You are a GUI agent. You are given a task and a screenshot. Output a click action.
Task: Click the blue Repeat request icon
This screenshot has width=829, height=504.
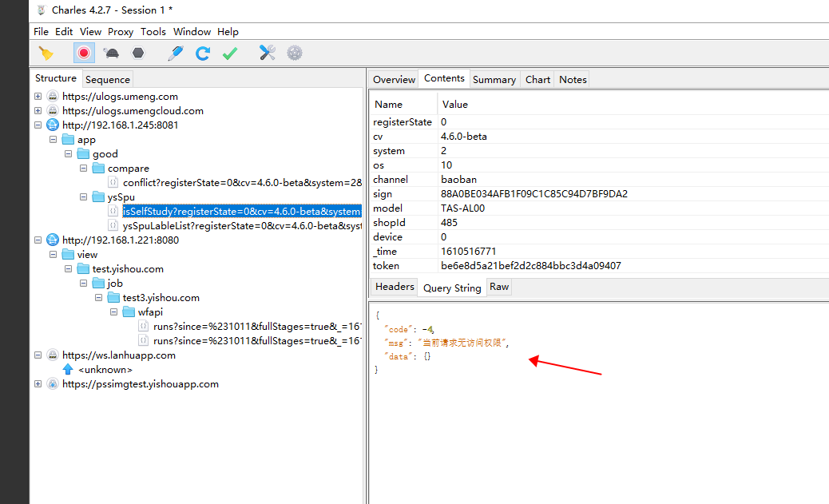point(203,54)
